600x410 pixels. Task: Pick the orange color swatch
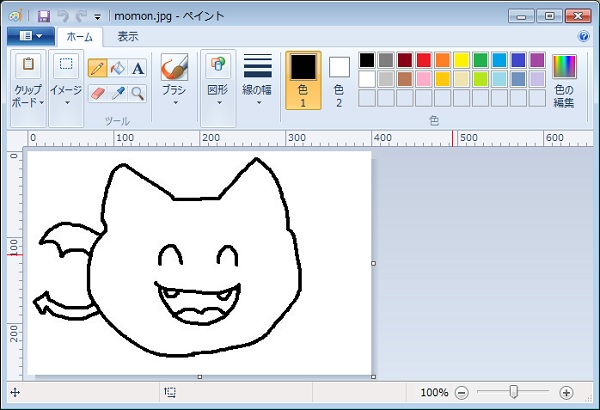(x=443, y=60)
